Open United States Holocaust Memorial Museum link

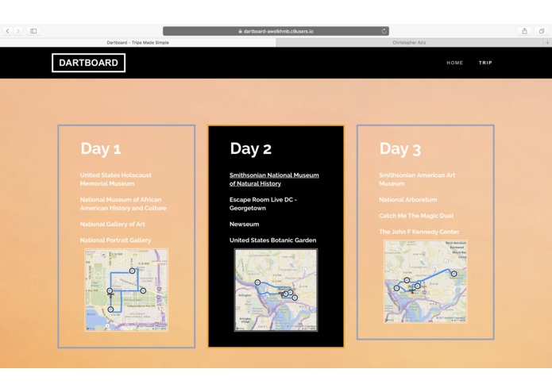click(115, 179)
